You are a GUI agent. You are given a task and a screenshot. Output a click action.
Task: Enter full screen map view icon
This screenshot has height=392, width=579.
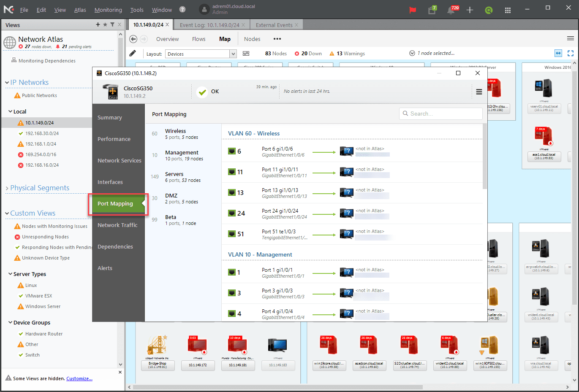tap(571, 53)
